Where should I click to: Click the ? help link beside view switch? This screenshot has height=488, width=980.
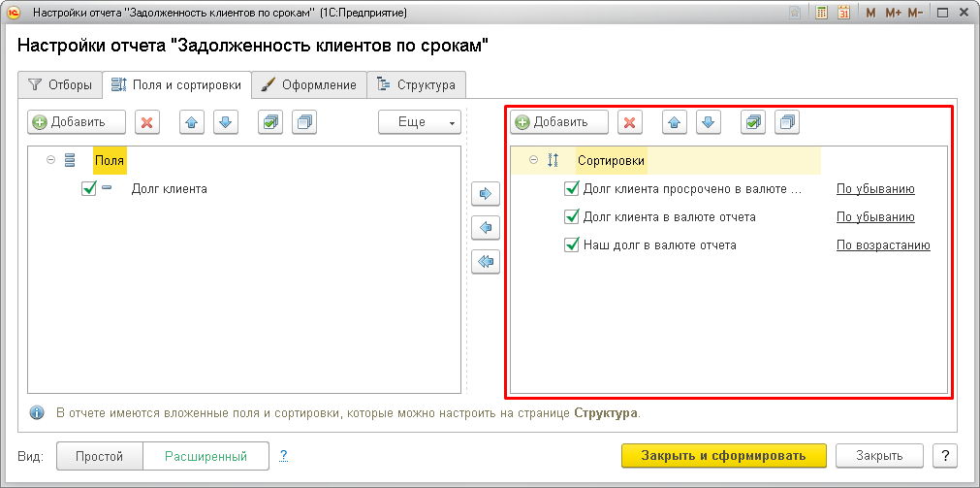tap(284, 455)
